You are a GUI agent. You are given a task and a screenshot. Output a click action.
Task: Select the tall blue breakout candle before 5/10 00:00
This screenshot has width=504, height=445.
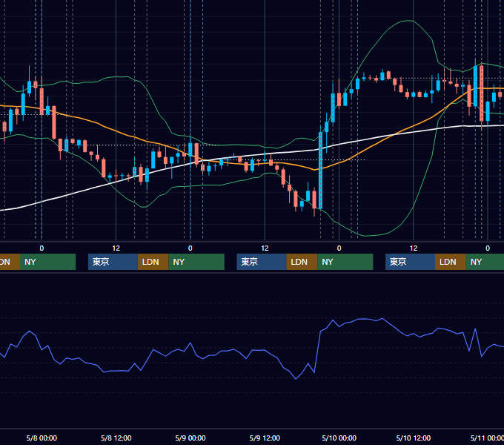click(x=320, y=171)
